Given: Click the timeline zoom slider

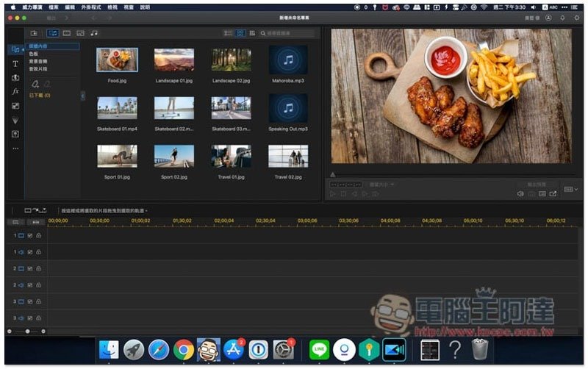Looking at the screenshot, I should 28,332.
